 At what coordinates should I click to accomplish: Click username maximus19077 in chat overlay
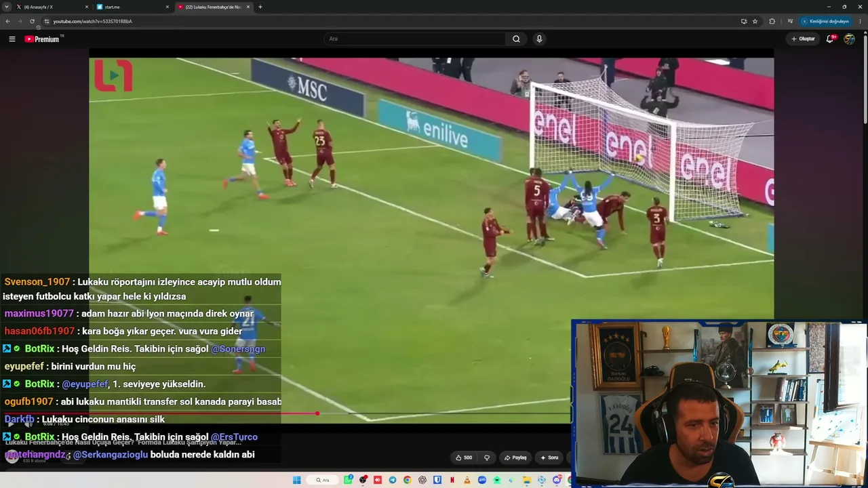39,314
